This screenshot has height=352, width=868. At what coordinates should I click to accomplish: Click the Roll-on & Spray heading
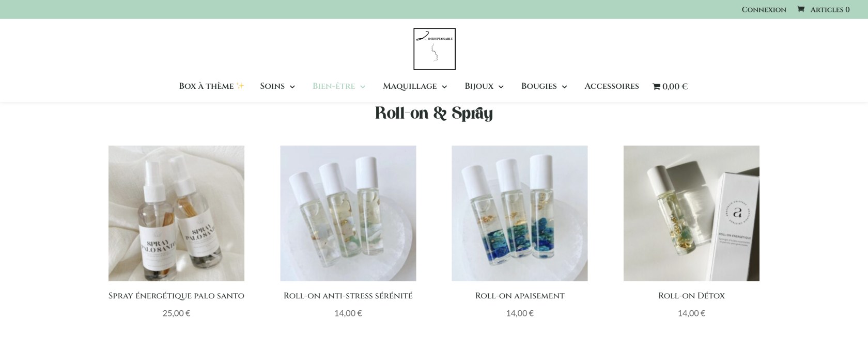434,113
